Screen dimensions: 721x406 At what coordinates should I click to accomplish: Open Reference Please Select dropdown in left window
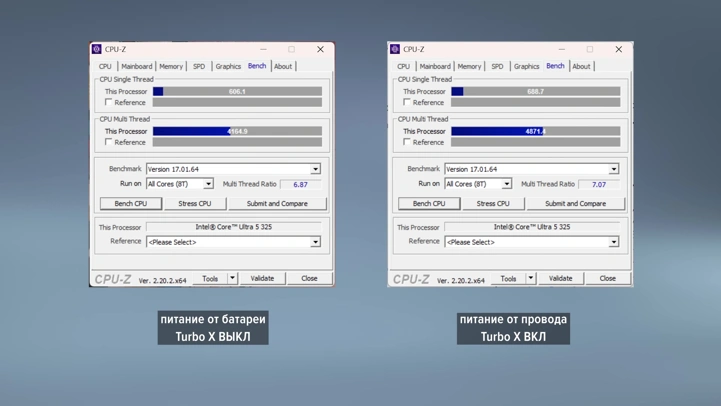[315, 242]
